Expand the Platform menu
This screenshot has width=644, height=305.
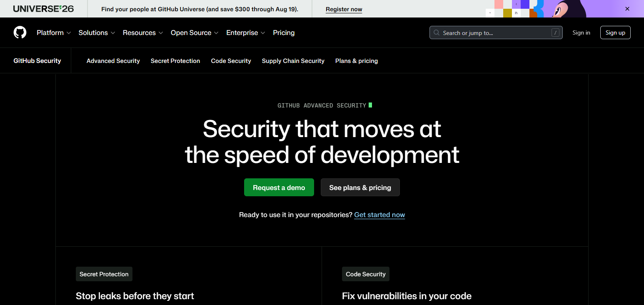[x=54, y=32]
